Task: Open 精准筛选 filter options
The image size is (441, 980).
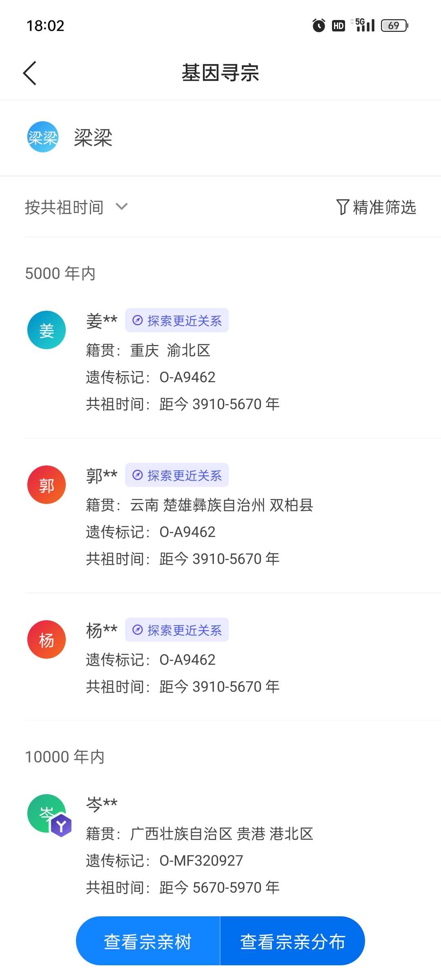Action: 384,207
